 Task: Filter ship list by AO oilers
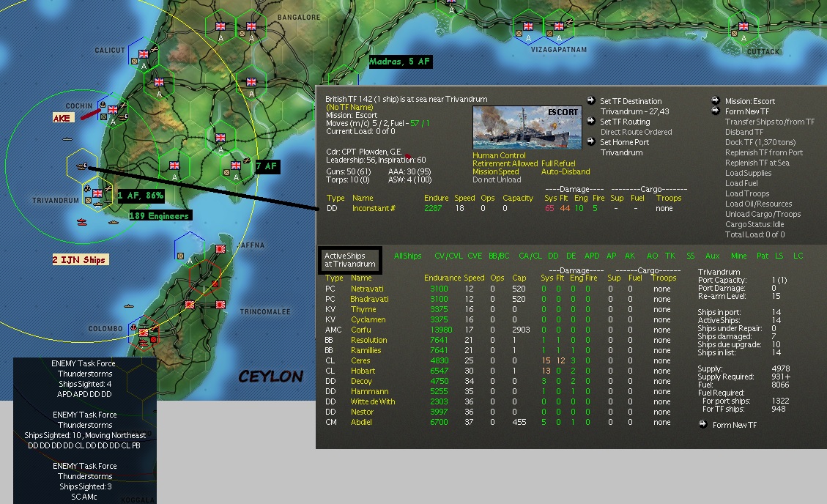coord(653,256)
